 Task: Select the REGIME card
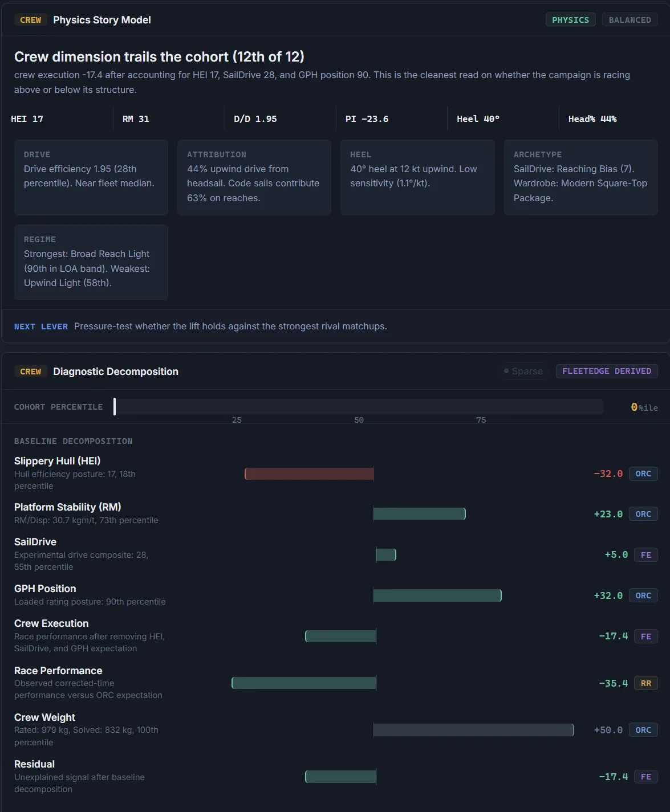coord(91,262)
